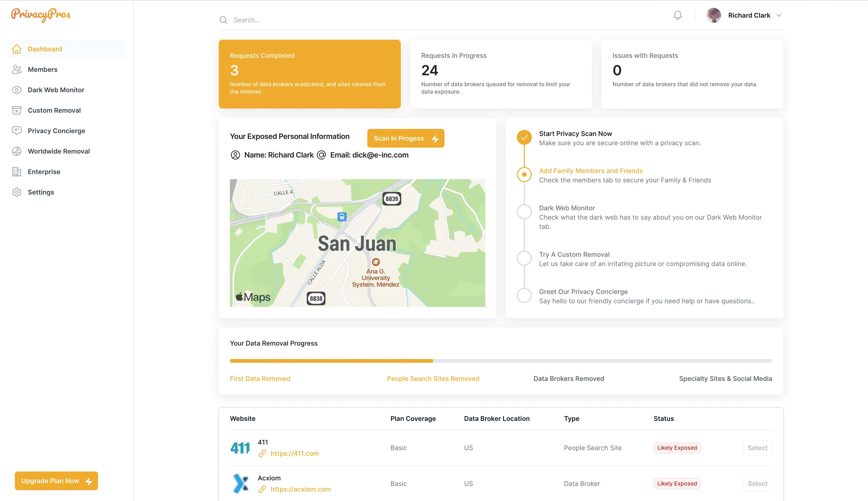Check the Dark Web Monitor step circle
Screen dimensions: 868x501
pos(524,211)
